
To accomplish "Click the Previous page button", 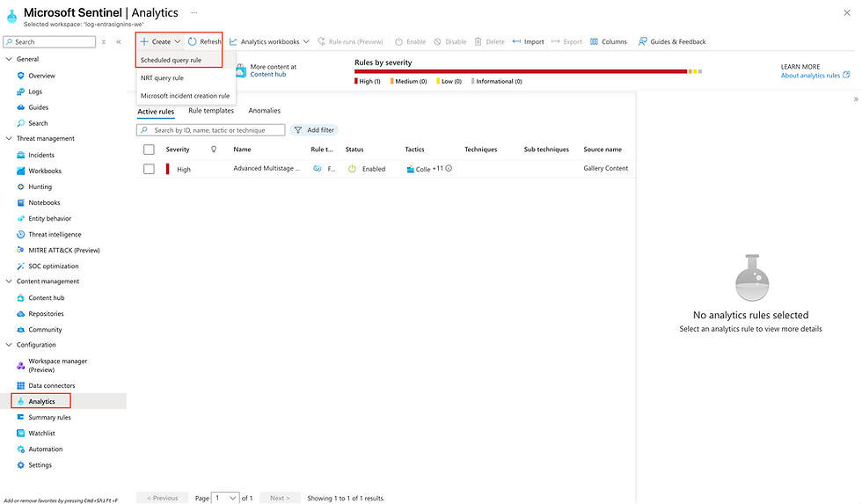I will click(162, 498).
